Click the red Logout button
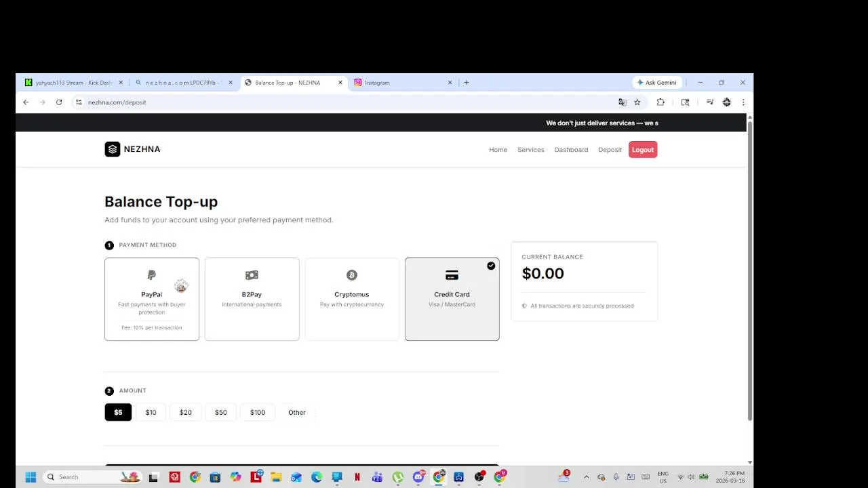The image size is (868, 488). (x=643, y=150)
